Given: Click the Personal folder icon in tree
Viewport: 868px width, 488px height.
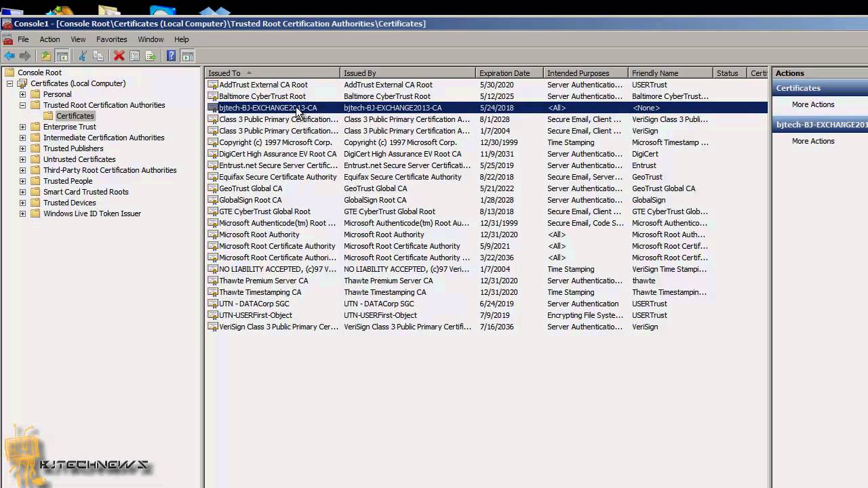Looking at the screenshot, I should point(35,94).
